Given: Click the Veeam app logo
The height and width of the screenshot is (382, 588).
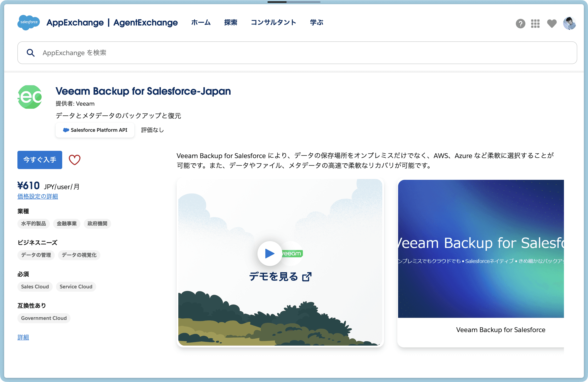Looking at the screenshot, I should coord(30,97).
